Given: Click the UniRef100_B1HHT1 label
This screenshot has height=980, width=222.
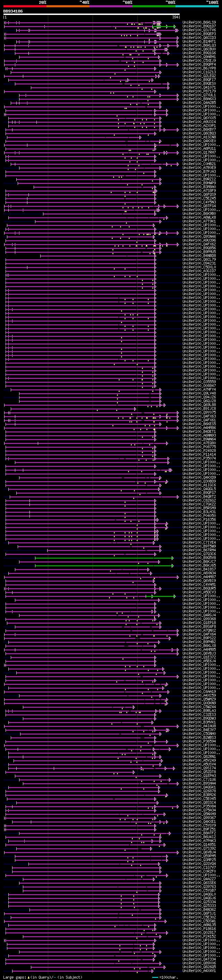Looking at the screenshot, I should click(x=199, y=41).
